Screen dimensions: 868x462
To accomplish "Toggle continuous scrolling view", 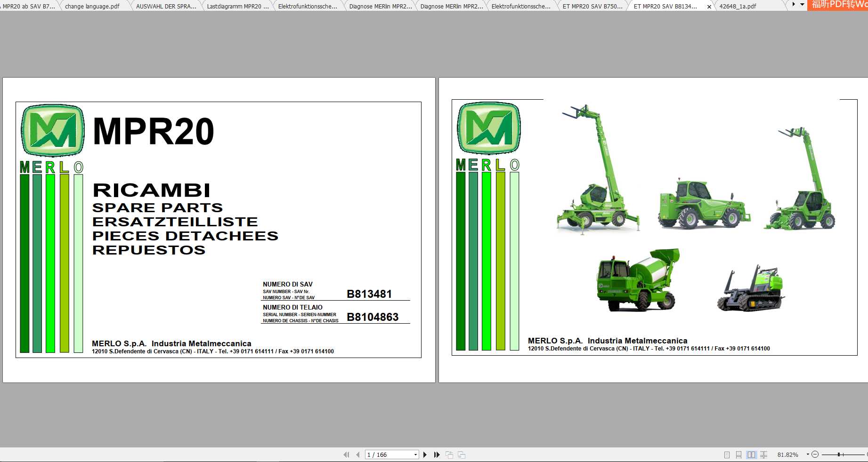I will (x=738, y=454).
